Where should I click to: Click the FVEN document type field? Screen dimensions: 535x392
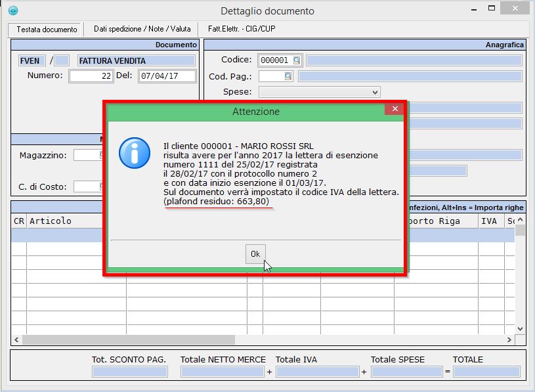(x=32, y=60)
